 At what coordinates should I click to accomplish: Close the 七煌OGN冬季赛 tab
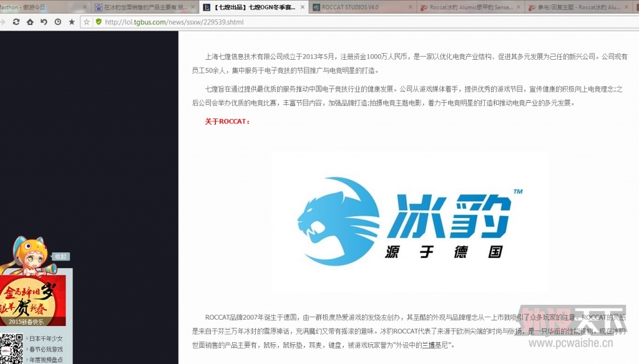click(303, 7)
